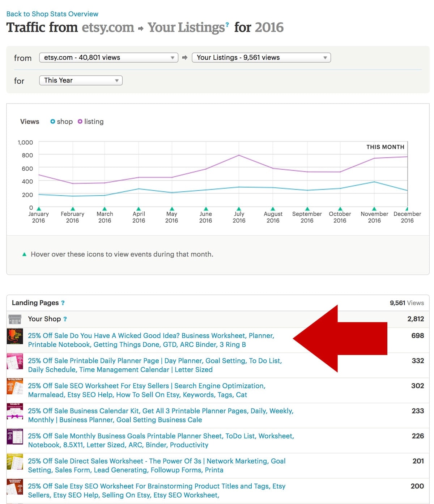Click the August 2016 event triangle marker
The image size is (434, 504).
273,209
